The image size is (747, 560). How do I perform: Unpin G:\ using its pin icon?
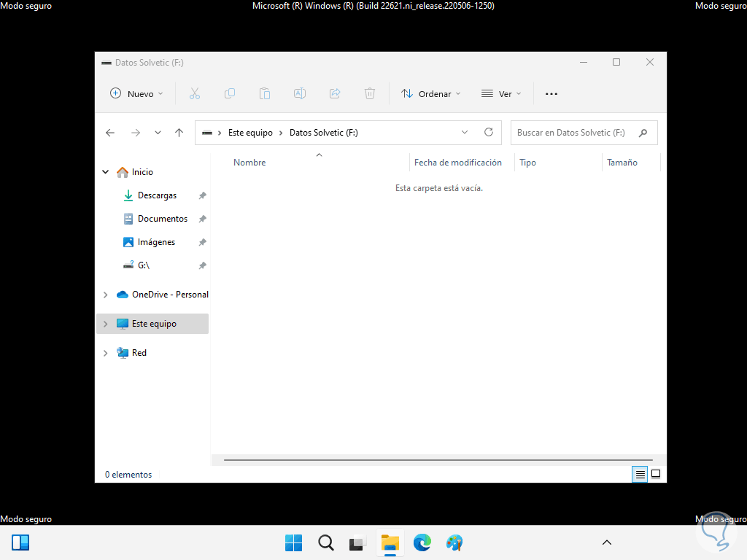203,265
